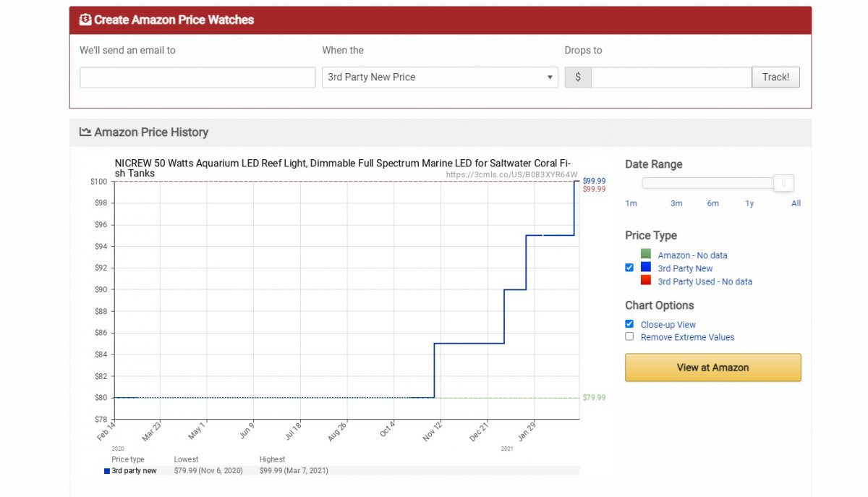Click the $99.99 blue current price label
The image size is (868, 497).
coord(594,181)
